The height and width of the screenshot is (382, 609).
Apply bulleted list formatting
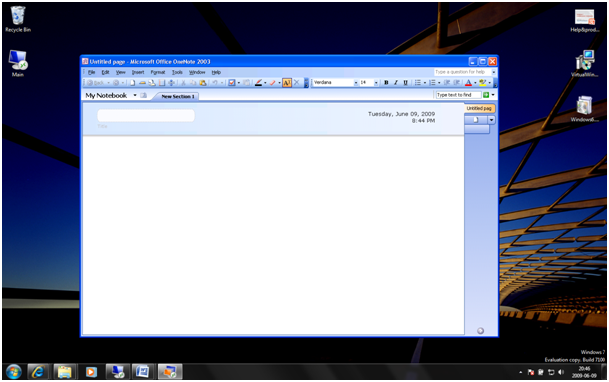pyautogui.click(x=418, y=83)
